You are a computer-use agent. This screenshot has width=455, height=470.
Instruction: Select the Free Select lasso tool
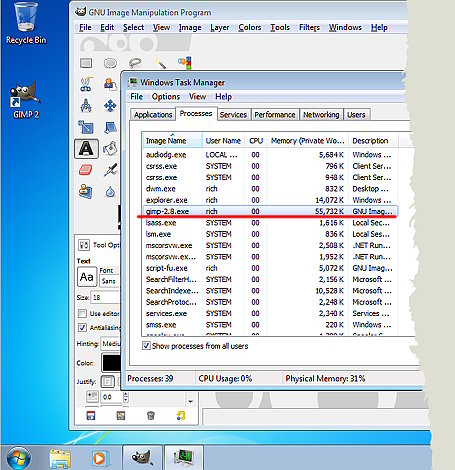tap(135, 63)
